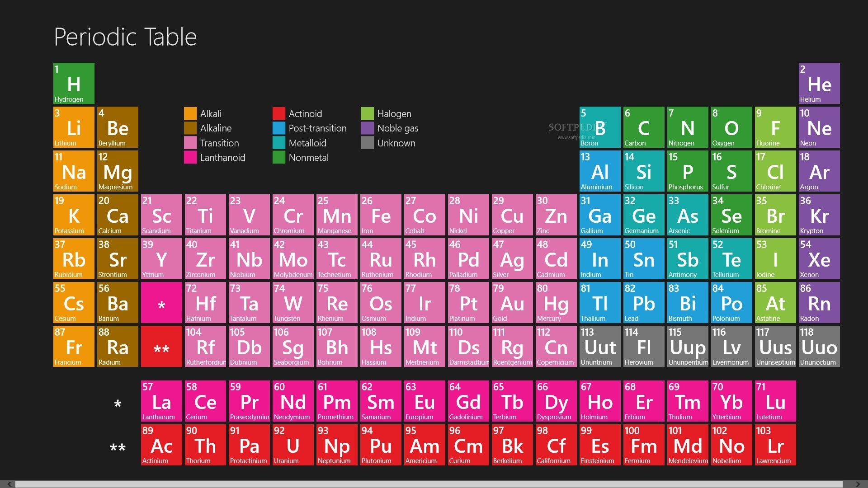Click the Flerovium element tile
The width and height of the screenshot is (868, 488).
(644, 346)
